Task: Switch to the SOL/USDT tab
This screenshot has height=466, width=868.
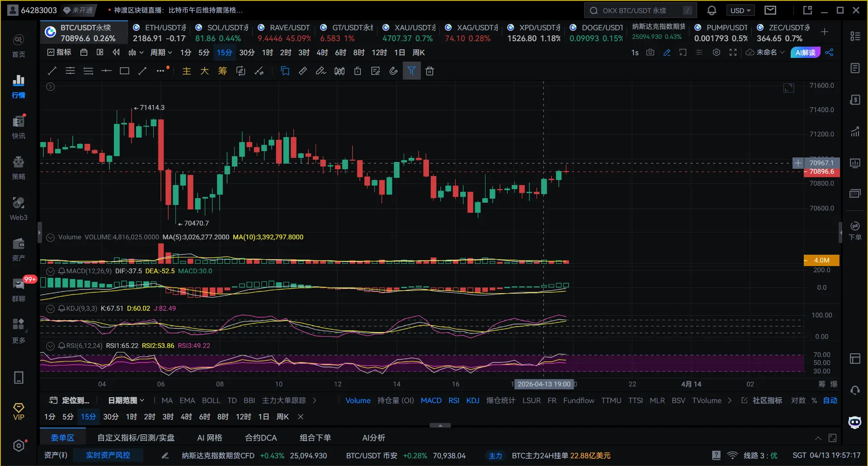Action: click(x=222, y=33)
